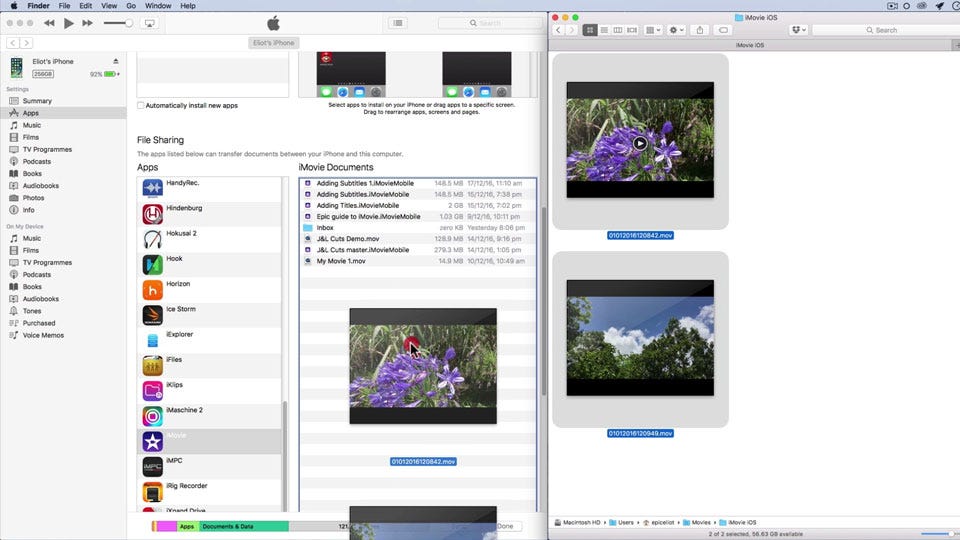The height and width of the screenshot is (540, 960).
Task: Switch Finder to Cover Flow view
Action: click(632, 30)
